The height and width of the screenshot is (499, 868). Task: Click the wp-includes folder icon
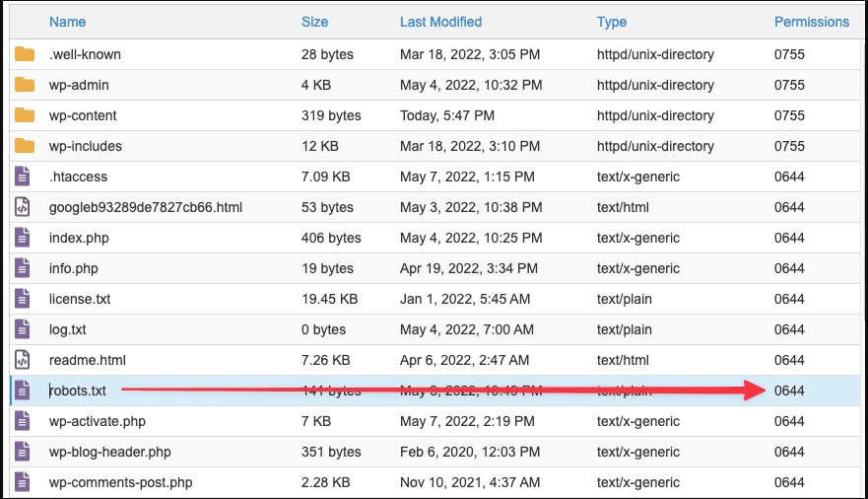point(25,146)
